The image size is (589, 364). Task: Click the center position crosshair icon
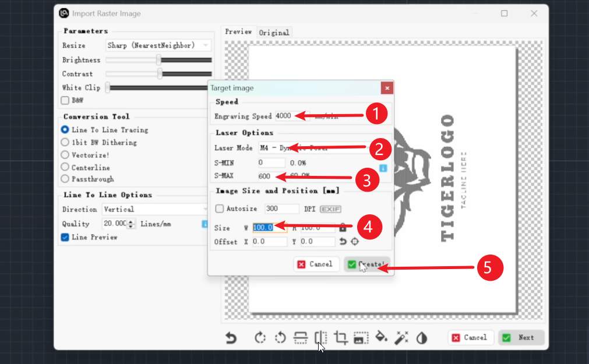pyautogui.click(x=354, y=242)
